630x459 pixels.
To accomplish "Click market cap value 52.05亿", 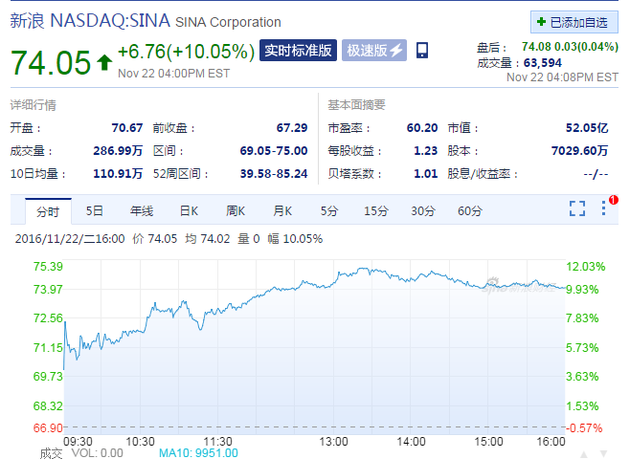I will pyautogui.click(x=587, y=128).
